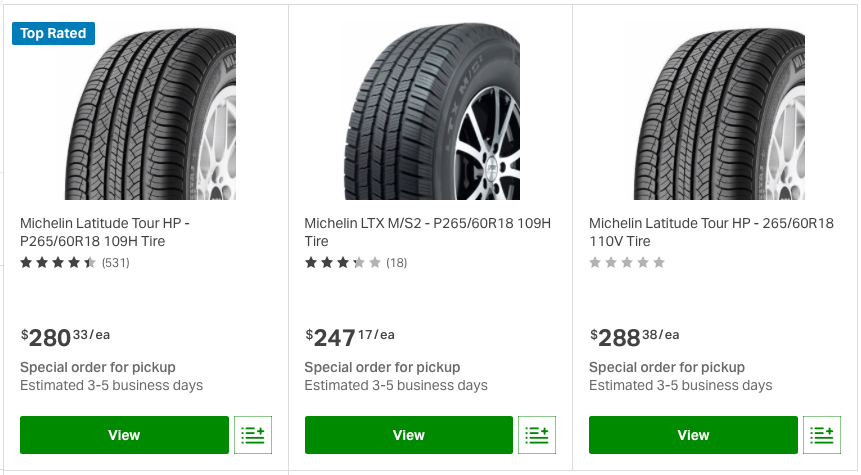Click the Top Rated badge
Image resolution: width=861 pixels, height=475 pixels.
[x=53, y=33]
